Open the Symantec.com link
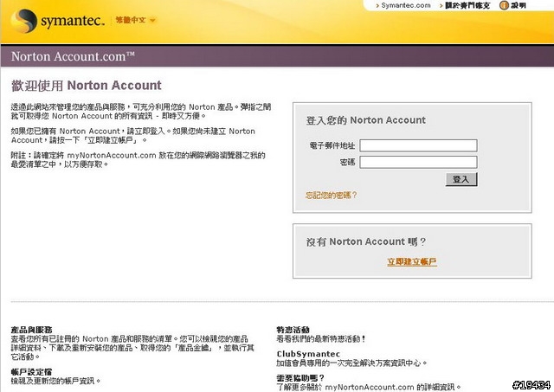Screen dimensions: 554x392 [406, 5]
